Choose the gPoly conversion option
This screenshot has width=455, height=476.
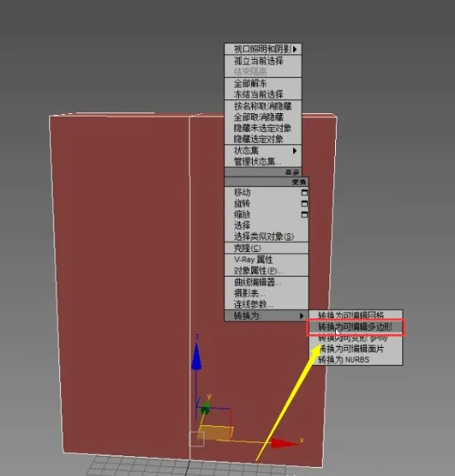pyautogui.click(x=356, y=338)
